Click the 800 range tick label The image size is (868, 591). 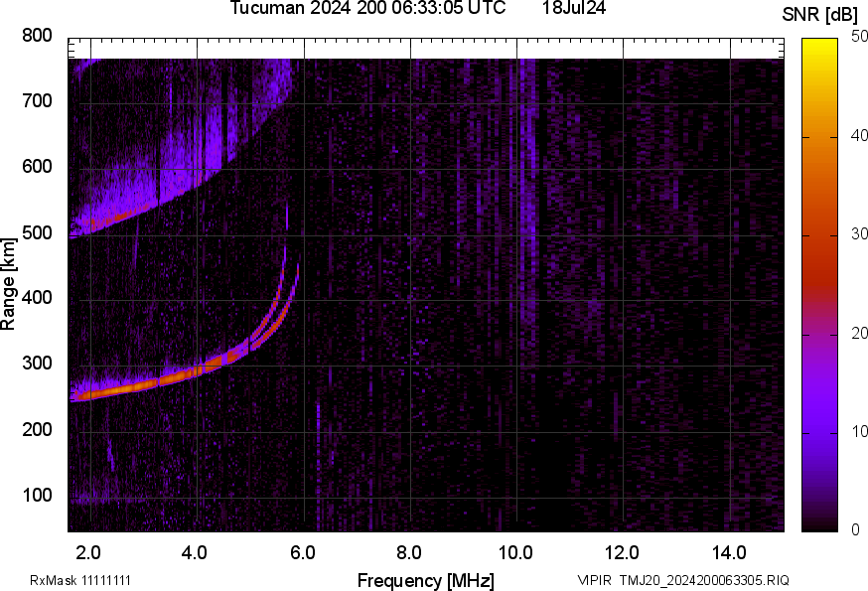[x=37, y=36]
